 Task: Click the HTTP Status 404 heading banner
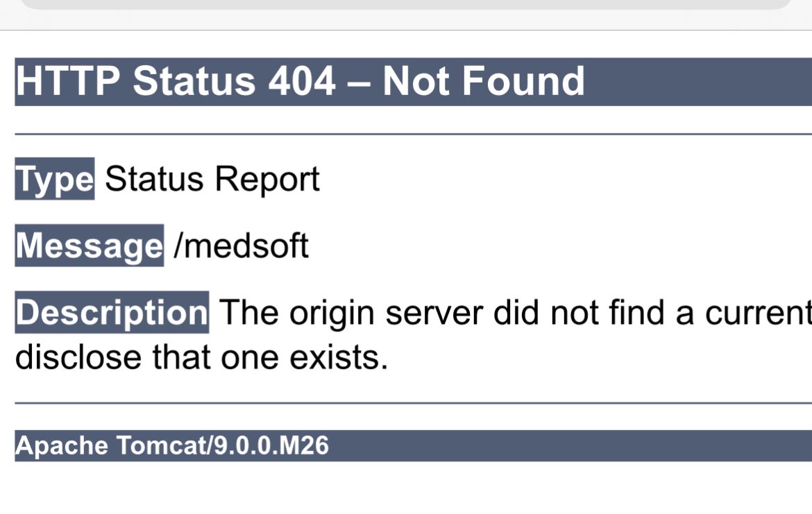tap(413, 82)
